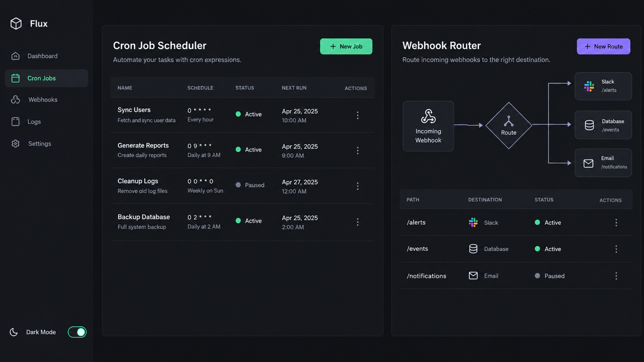Open actions menu for /notifications route

coord(616,276)
